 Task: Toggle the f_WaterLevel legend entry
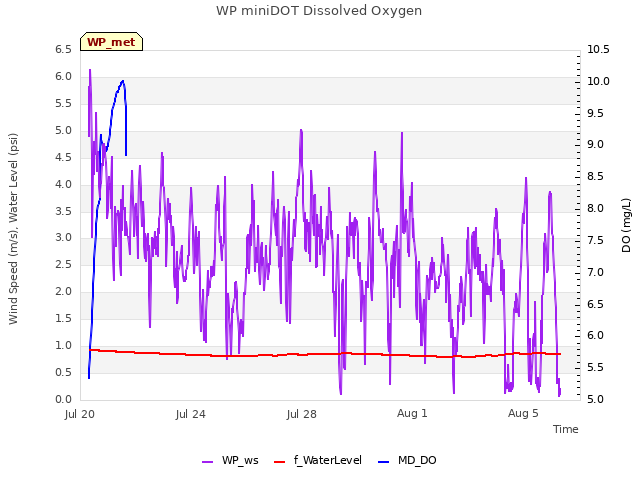point(318,461)
